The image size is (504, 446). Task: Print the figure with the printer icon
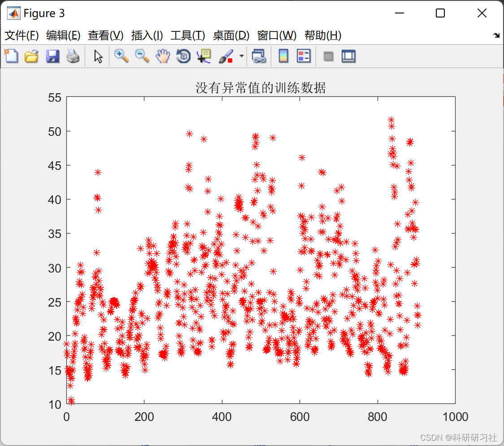73,56
